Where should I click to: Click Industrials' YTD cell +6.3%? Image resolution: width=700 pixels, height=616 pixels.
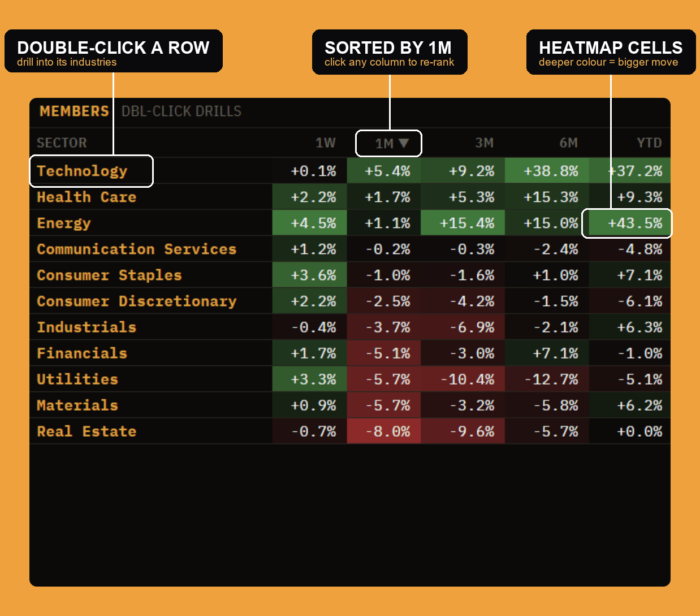coord(630,327)
